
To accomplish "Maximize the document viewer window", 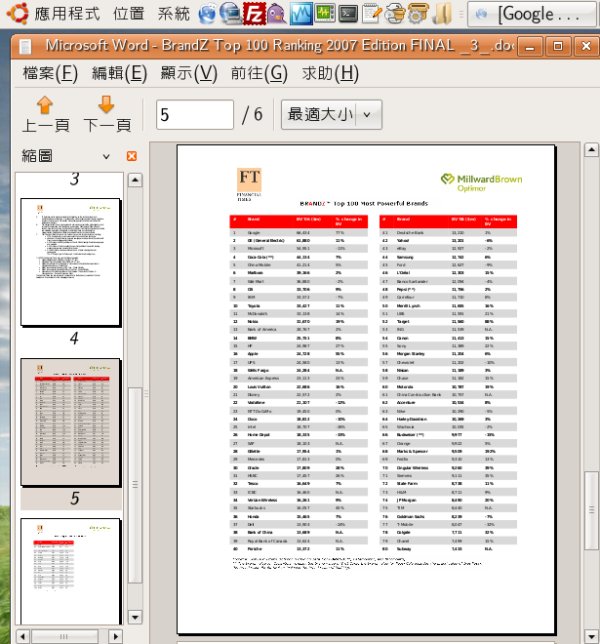I will tap(558, 46).
